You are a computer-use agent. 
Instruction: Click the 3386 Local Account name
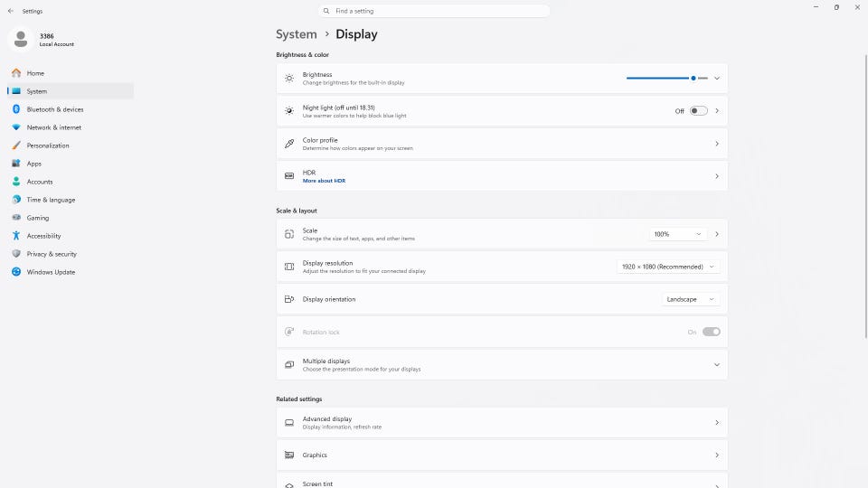tap(56, 40)
